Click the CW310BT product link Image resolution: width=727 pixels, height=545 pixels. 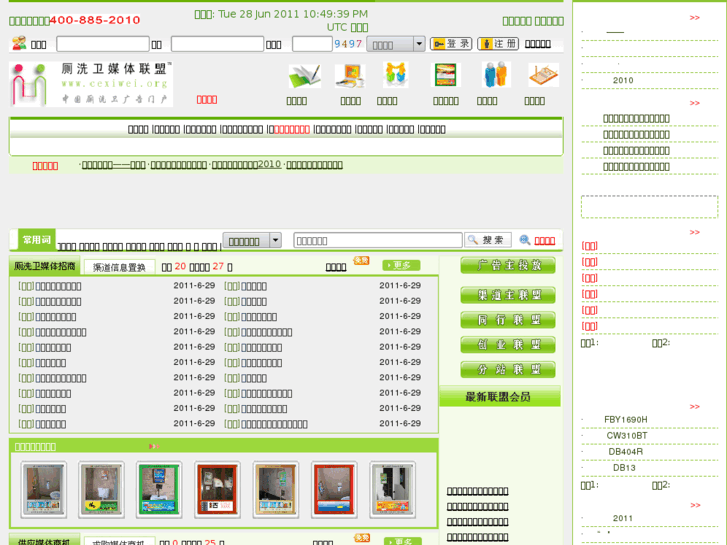coord(627,436)
